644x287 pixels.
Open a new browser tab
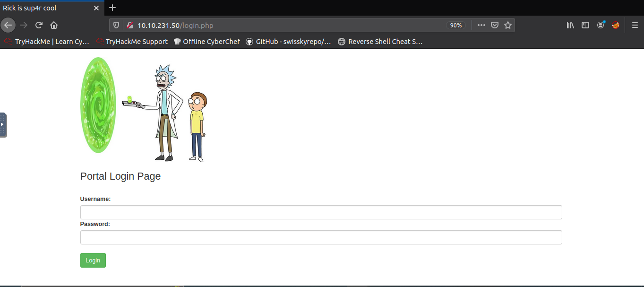click(112, 8)
